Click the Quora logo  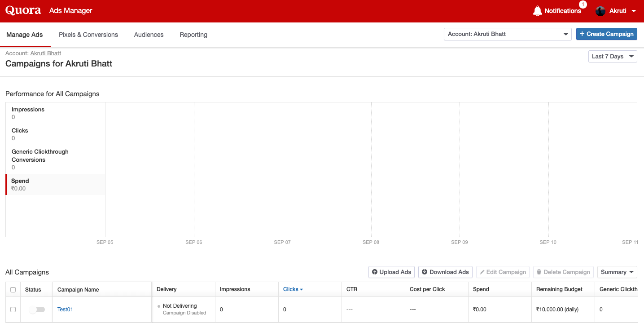23,11
